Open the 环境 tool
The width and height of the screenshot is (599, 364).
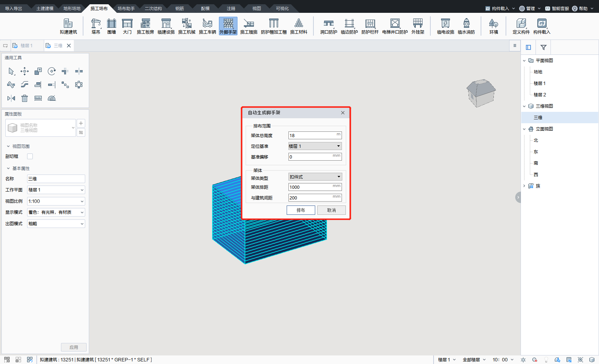coord(494,26)
